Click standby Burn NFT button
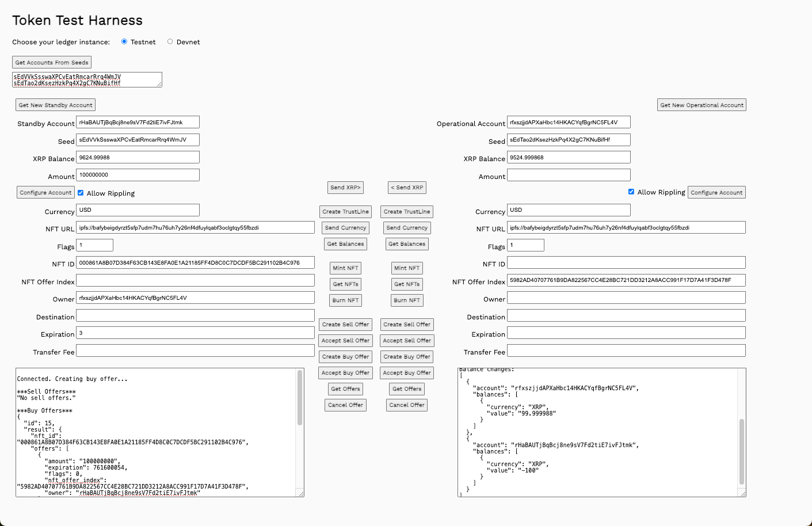 (345, 300)
